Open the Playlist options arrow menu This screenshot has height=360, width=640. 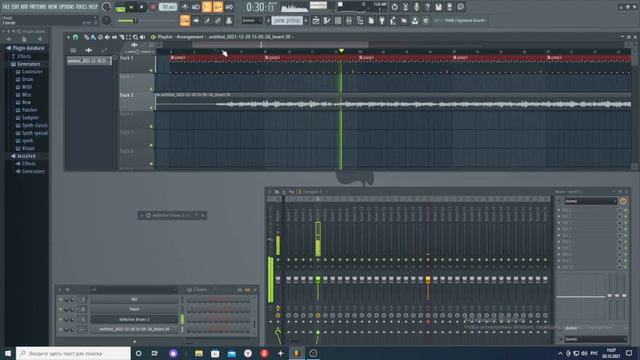(68, 37)
